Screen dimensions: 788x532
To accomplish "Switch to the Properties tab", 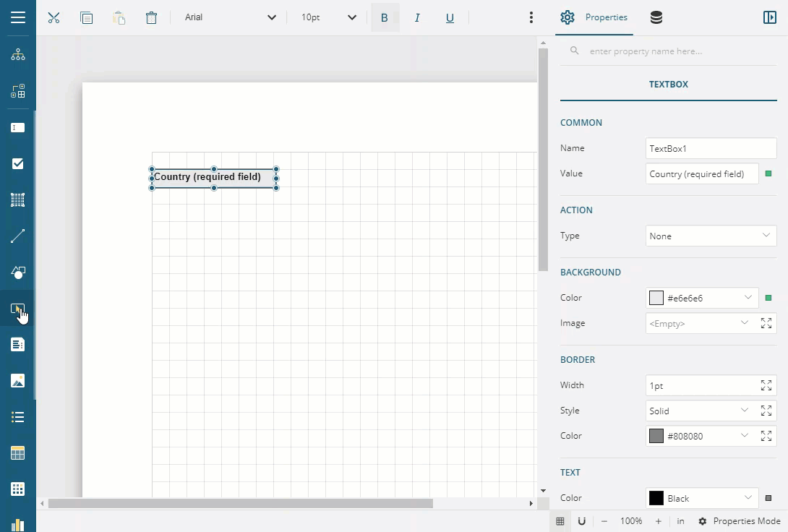I will 594,17.
